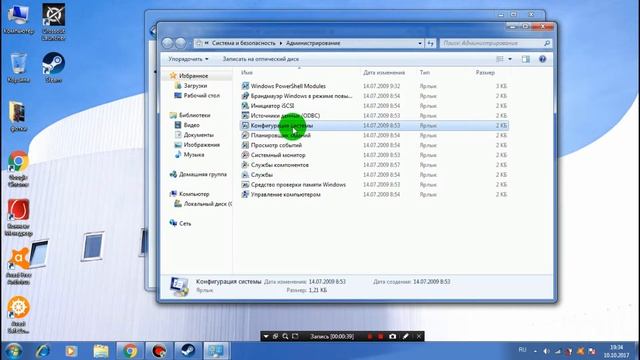Click Система и безопасность breadcrumb
This screenshot has width=640, height=360.
click(x=244, y=43)
